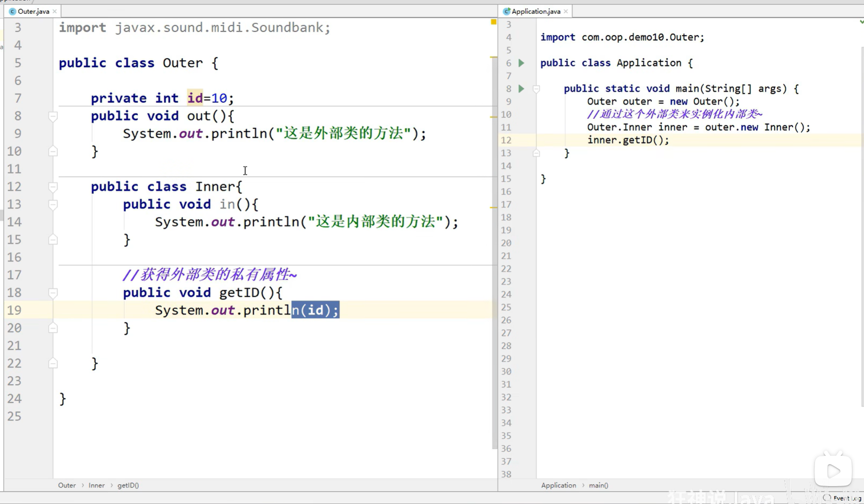Close the Application.java tab
Viewport: 864px width, 504px height.
tap(566, 11)
